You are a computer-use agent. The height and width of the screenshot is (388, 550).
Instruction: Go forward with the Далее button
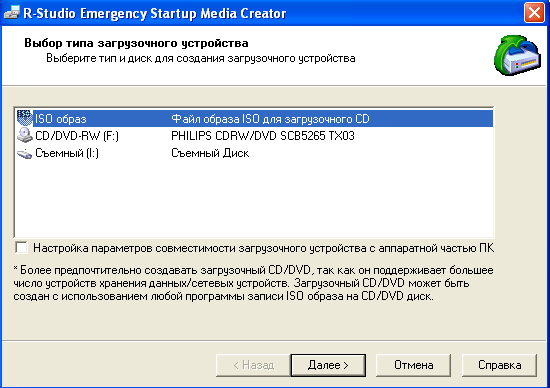coord(328,365)
